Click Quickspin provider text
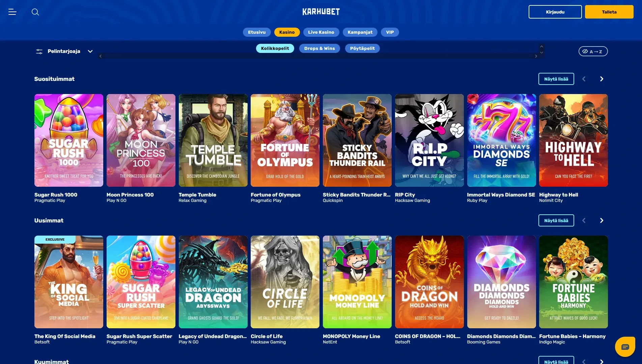642x364 pixels. 333,201
